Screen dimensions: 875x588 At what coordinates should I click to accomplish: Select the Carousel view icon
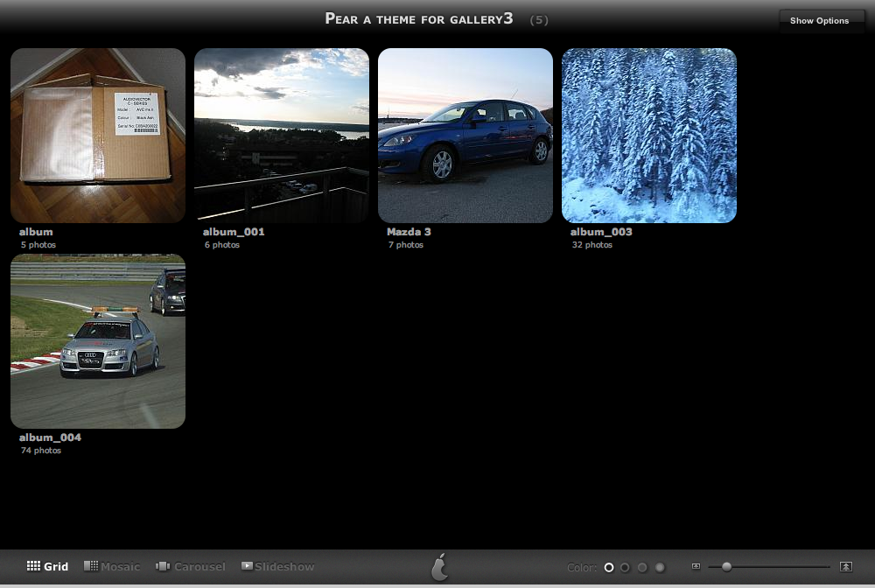click(x=163, y=566)
